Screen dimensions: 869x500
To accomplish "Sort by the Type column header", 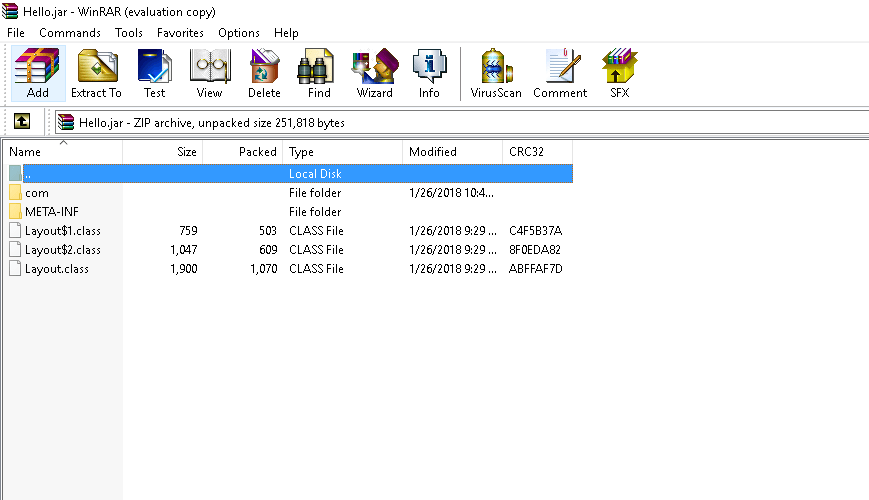I will [343, 152].
